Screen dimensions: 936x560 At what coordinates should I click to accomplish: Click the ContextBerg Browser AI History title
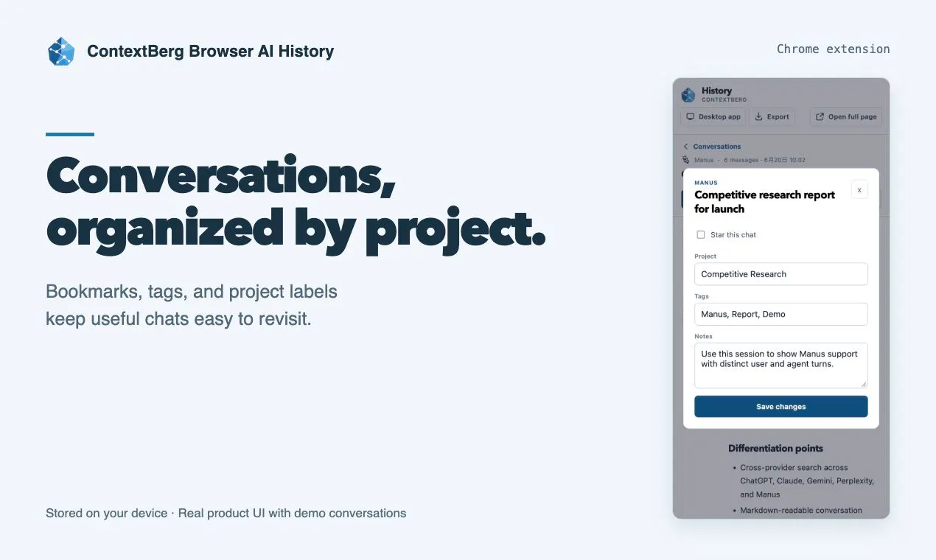210,52
